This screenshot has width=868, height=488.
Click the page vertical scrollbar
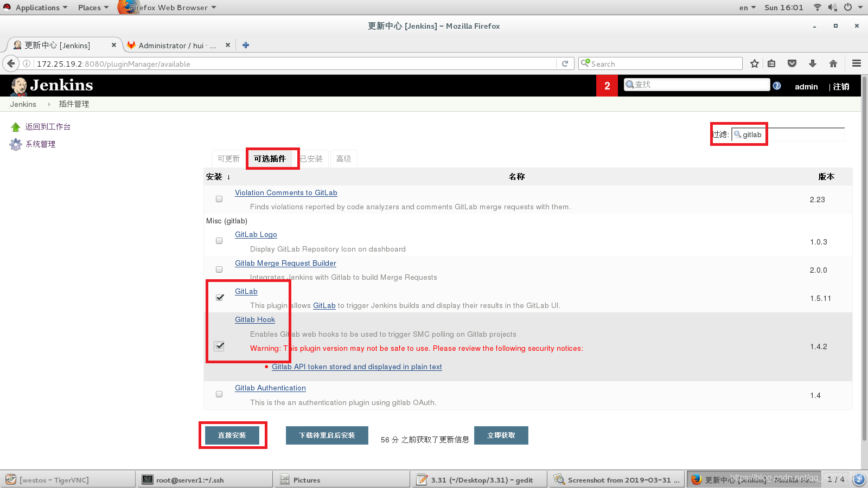pyautogui.click(x=864, y=258)
